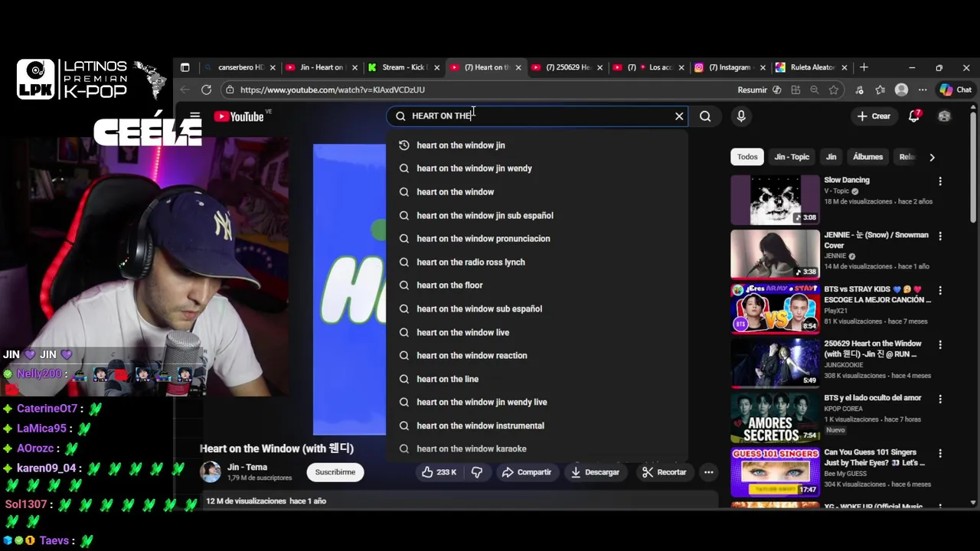Close the Jin - Heart on browser tab

[354, 67]
